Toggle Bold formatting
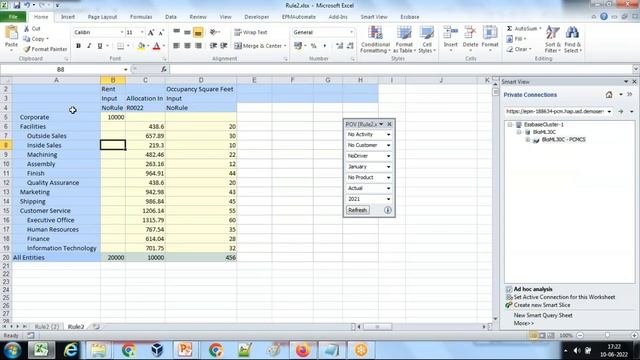This screenshot has width=640, height=360. pyautogui.click(x=78, y=46)
